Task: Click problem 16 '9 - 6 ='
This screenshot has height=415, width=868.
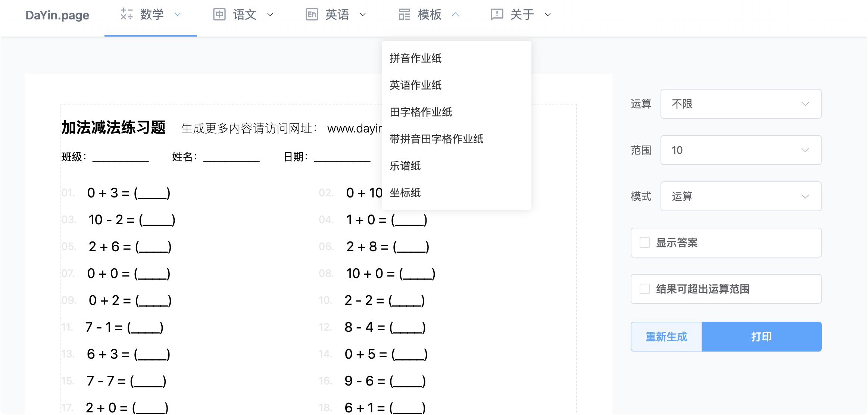Action: click(x=385, y=381)
